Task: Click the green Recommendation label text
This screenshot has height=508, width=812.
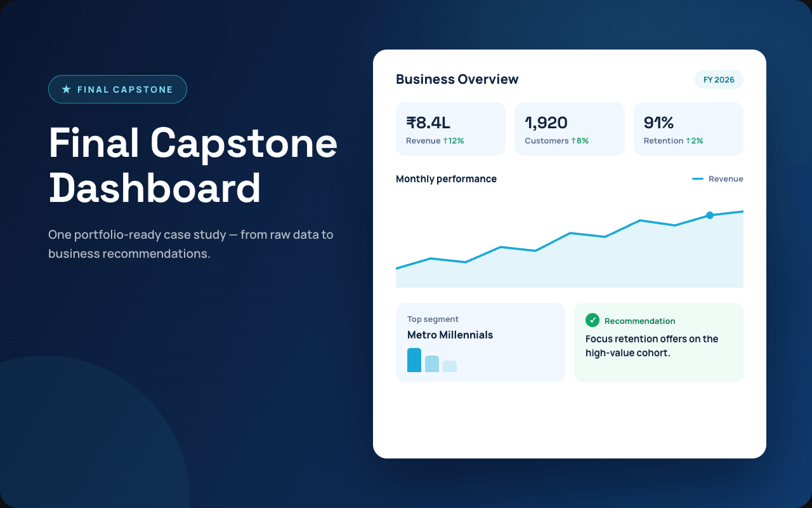Action: click(639, 321)
